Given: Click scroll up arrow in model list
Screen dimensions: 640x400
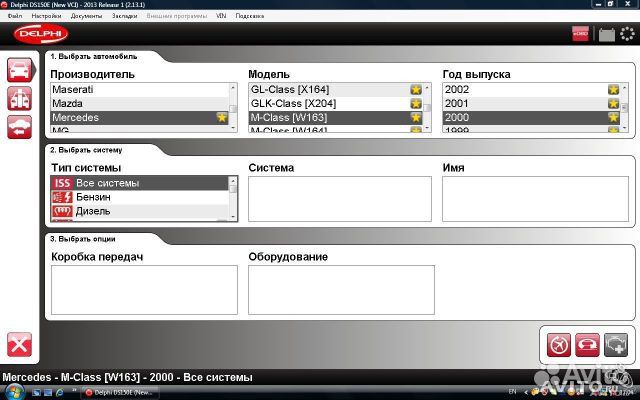Looking at the screenshot, I should coord(427,87).
